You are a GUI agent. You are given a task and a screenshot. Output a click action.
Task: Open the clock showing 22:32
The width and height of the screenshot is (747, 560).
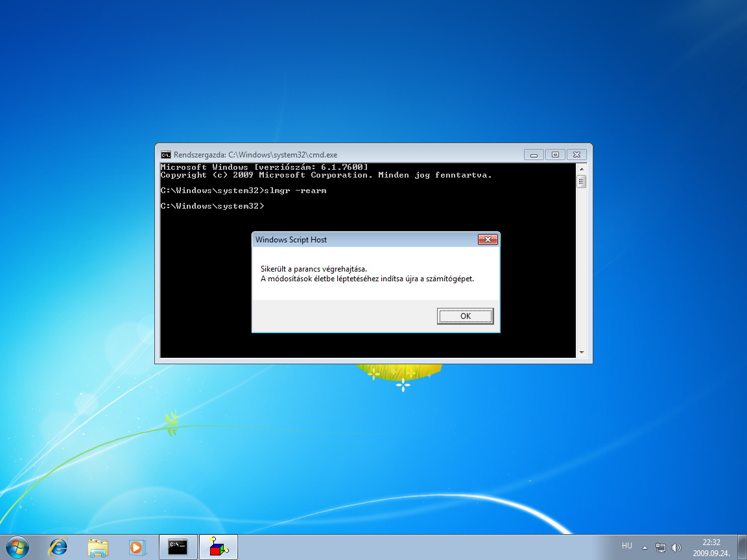click(x=711, y=547)
